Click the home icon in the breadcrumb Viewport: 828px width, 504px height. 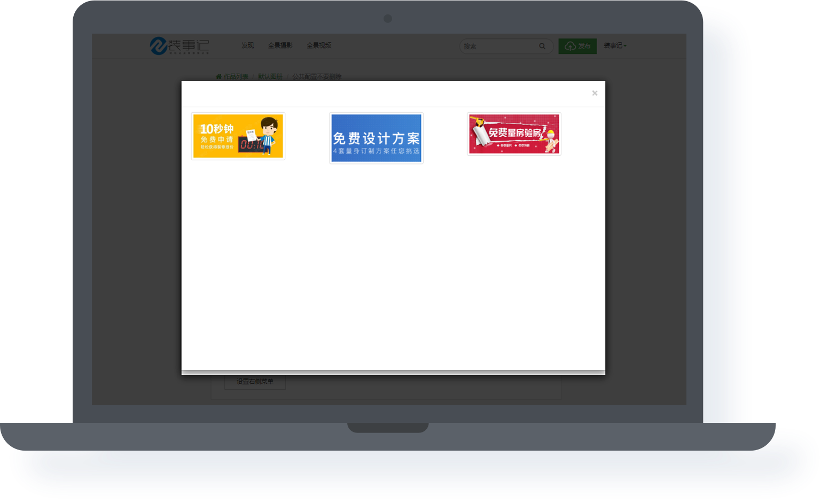pyautogui.click(x=218, y=77)
